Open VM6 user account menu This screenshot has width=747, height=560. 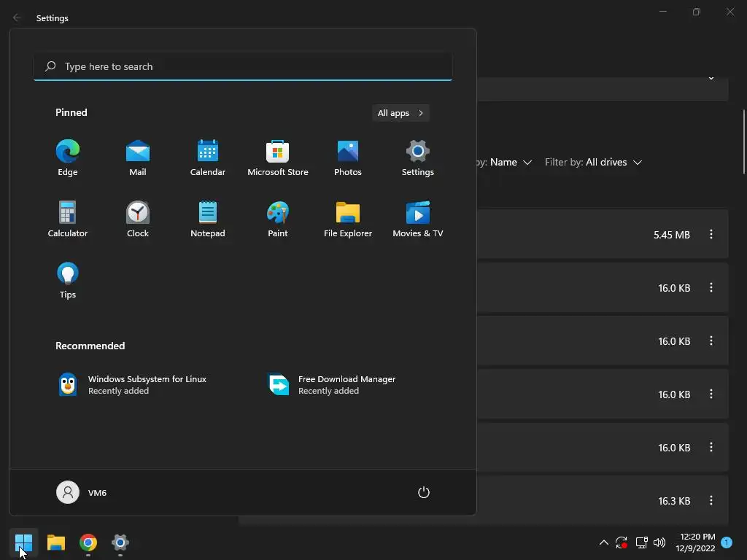coord(82,492)
